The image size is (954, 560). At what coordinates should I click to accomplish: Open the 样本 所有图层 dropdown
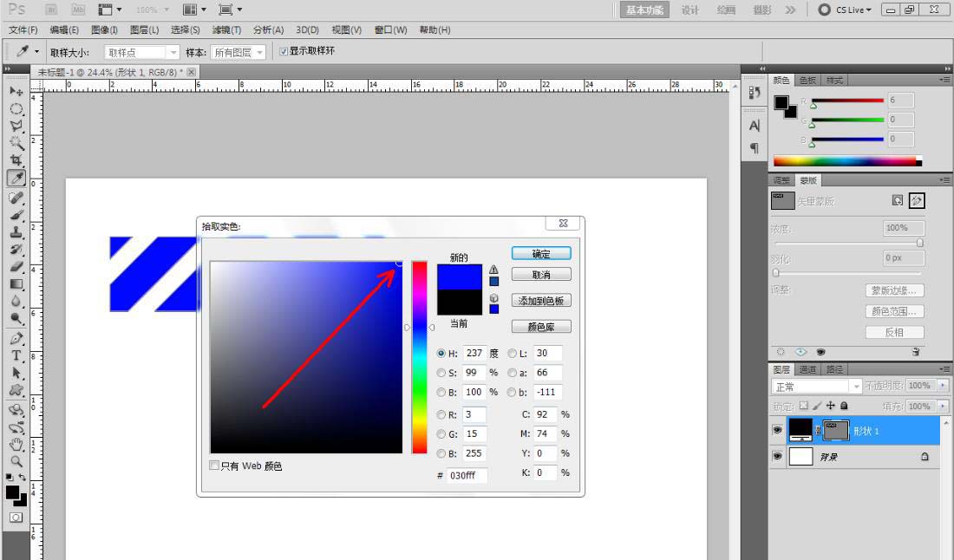[x=238, y=53]
